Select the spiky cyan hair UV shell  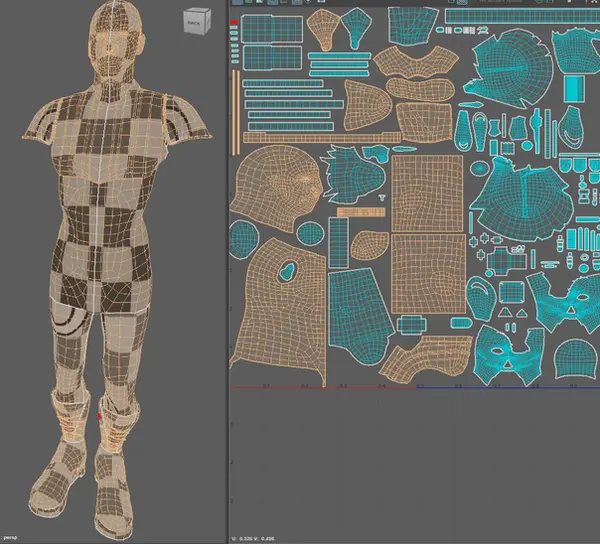pos(352,174)
